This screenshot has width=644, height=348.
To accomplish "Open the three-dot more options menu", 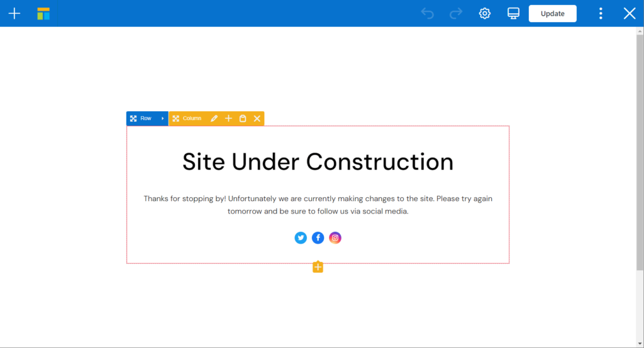I will tap(601, 14).
